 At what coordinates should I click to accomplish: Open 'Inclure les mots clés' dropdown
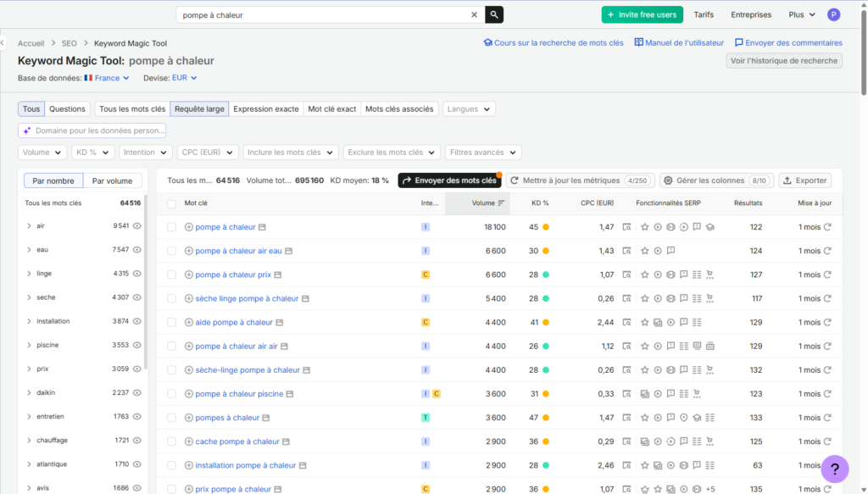[x=290, y=153]
